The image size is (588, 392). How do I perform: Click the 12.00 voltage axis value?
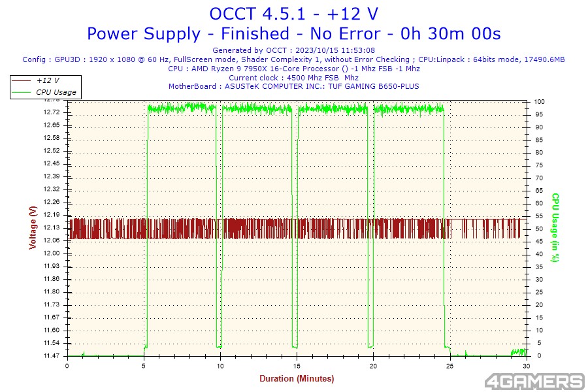point(52,253)
